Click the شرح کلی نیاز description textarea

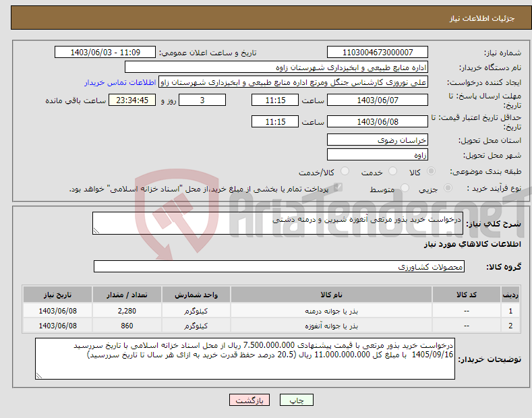pos(278,223)
